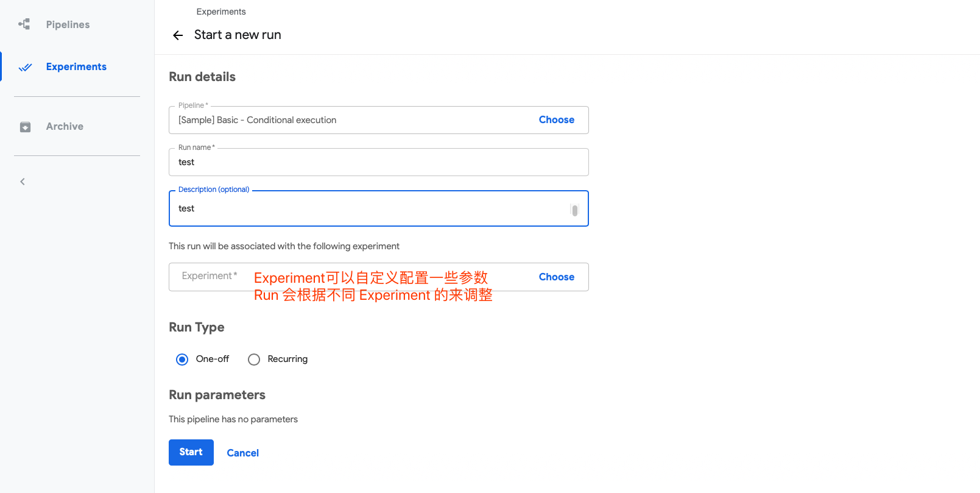The image size is (980, 493).
Task: Click the Experiments double-check icon
Action: point(25,67)
